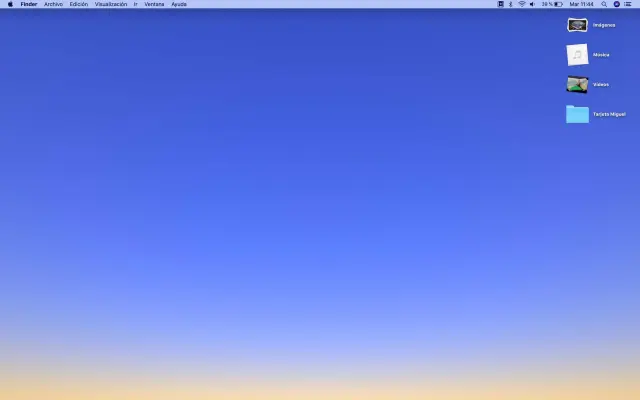Click the leftmost status icon beside Bluetooth
This screenshot has width=640, height=400.
(x=500, y=4)
